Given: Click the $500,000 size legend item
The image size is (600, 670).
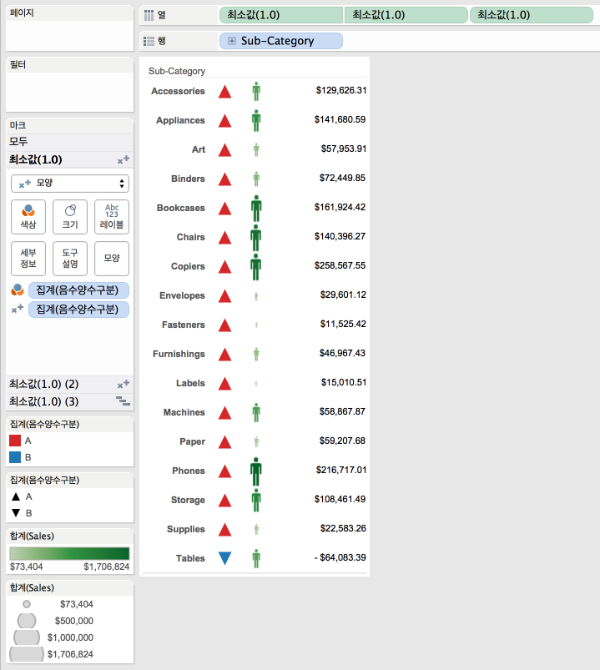Looking at the screenshot, I should point(28,620).
